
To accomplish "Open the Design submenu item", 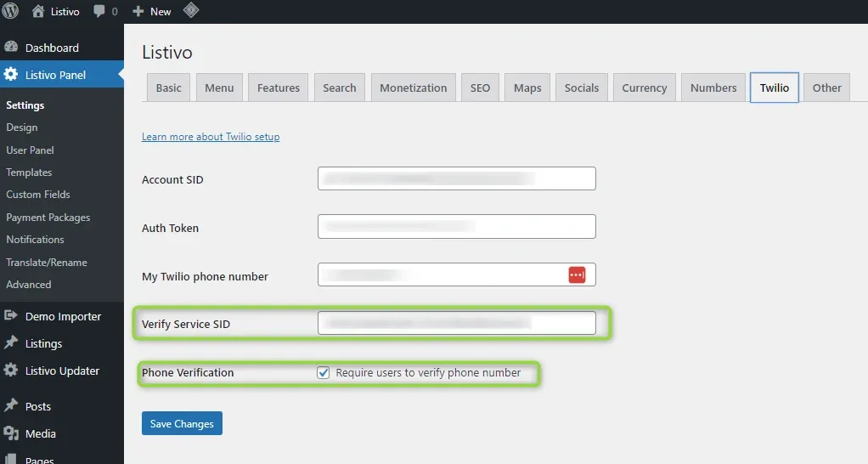I will (x=21, y=127).
